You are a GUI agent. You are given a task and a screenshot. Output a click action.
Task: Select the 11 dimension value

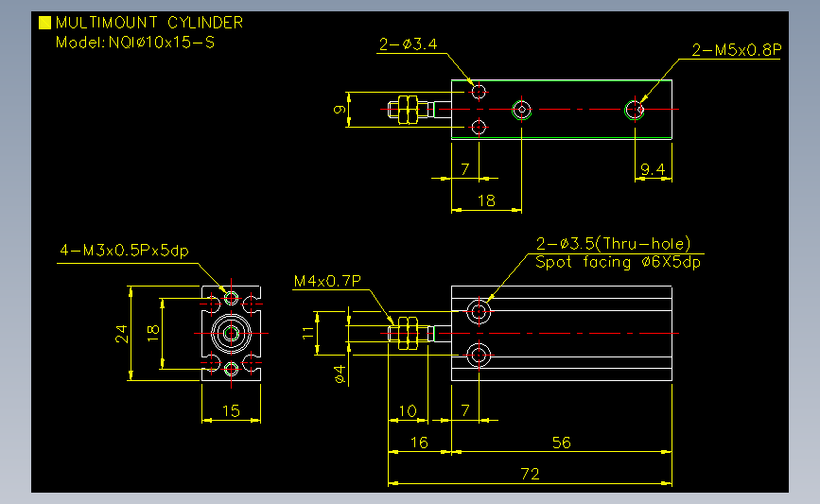click(x=308, y=333)
